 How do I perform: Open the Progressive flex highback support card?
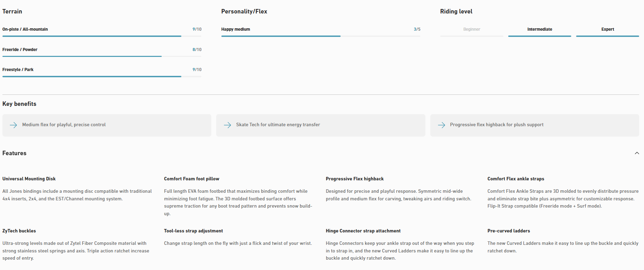534,125
